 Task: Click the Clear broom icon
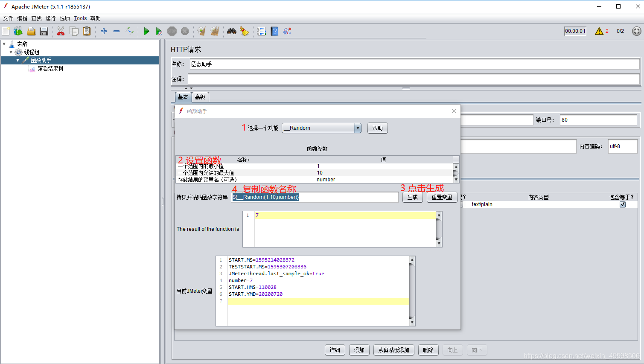(x=201, y=31)
